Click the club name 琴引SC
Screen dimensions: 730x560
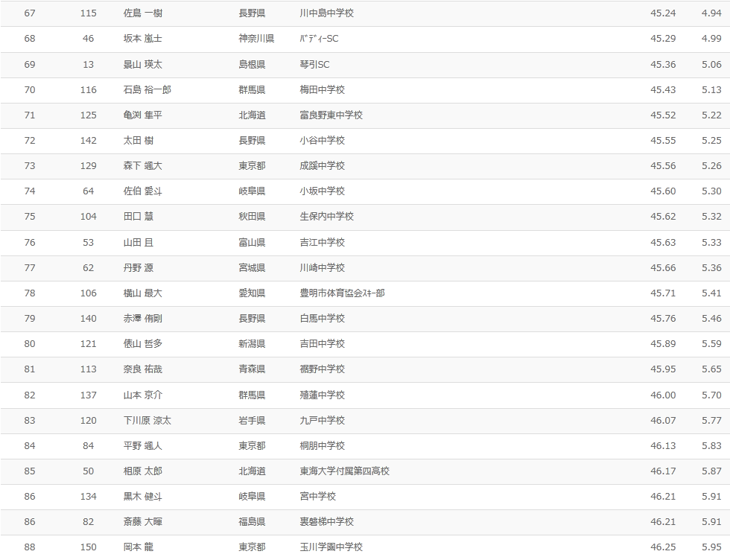(314, 64)
